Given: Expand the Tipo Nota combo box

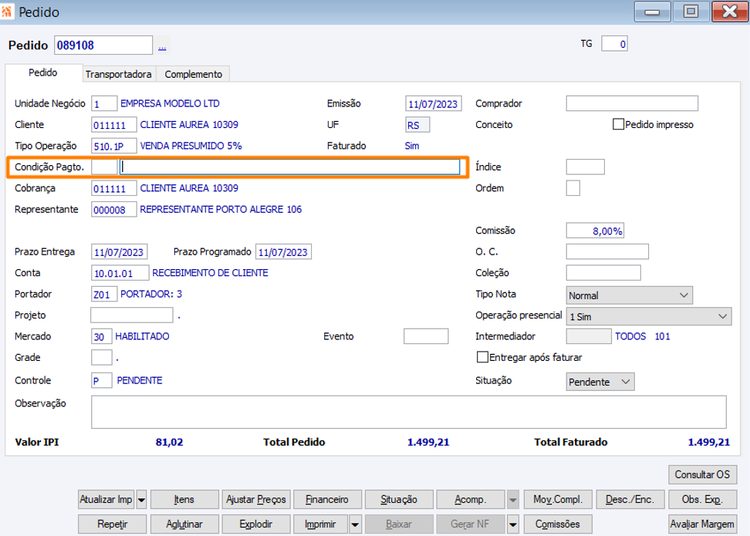Looking at the screenshot, I should coord(629,295).
